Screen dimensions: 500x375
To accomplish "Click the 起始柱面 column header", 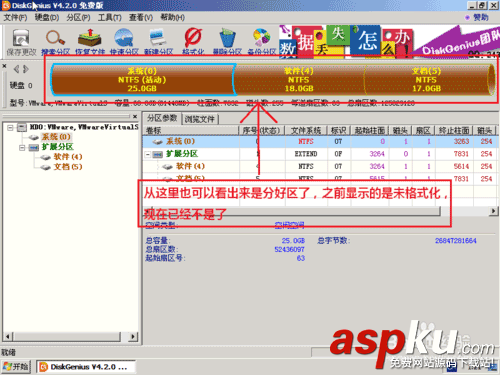I will click(x=369, y=130).
